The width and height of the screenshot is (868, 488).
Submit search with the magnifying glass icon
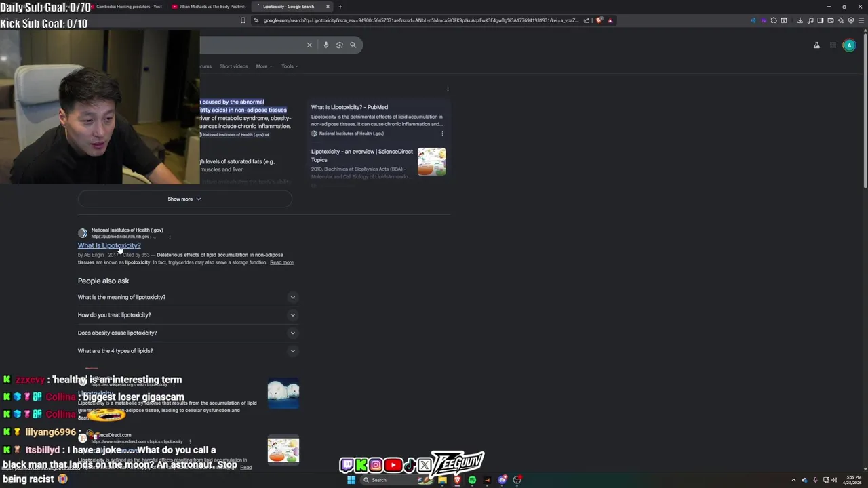click(353, 45)
